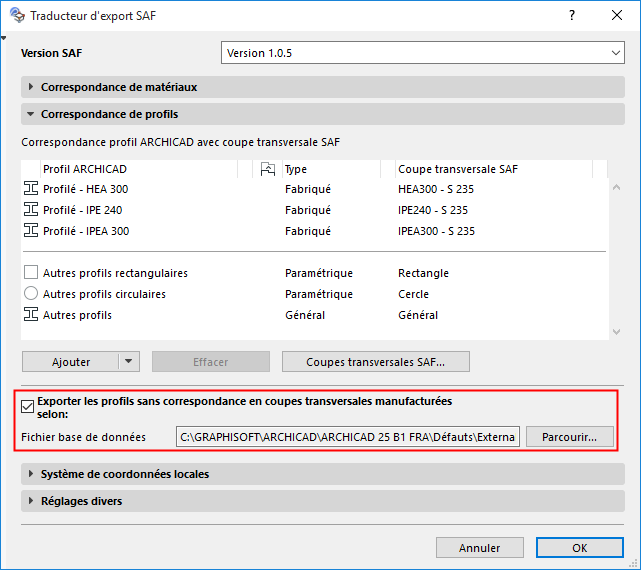
Task: Click Coupe transversale SAF column header
Action: coord(493,169)
